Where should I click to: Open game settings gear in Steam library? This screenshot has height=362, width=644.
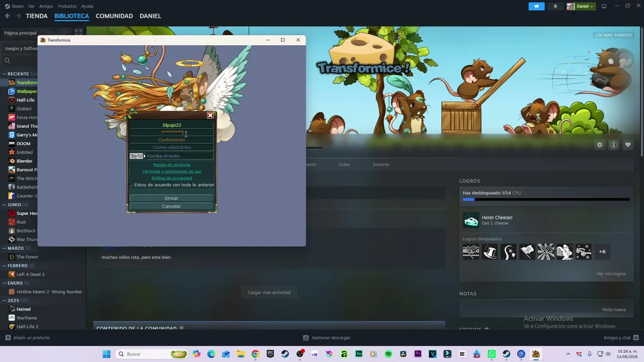pyautogui.click(x=600, y=145)
